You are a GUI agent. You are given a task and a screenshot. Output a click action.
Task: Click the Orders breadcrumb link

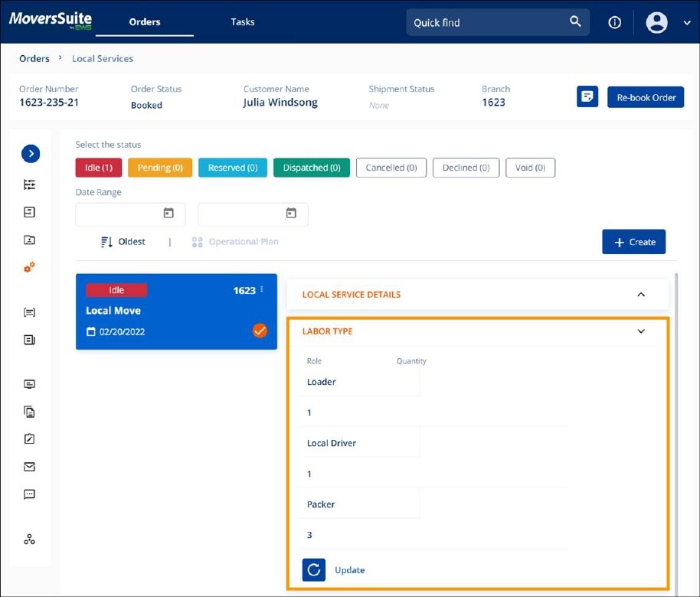pyautogui.click(x=34, y=58)
